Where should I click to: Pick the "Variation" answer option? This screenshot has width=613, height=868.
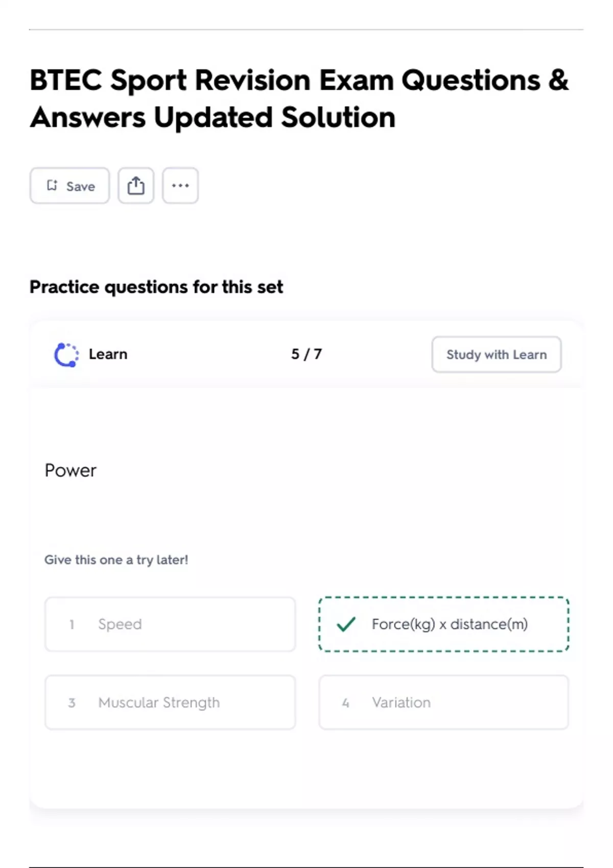(x=443, y=703)
